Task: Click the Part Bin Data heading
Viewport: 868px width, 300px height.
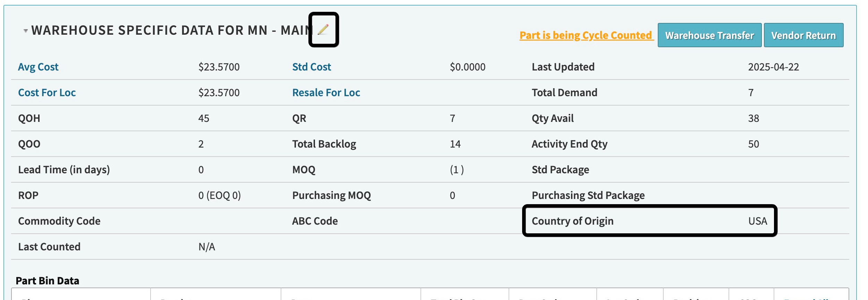Action: (x=48, y=281)
